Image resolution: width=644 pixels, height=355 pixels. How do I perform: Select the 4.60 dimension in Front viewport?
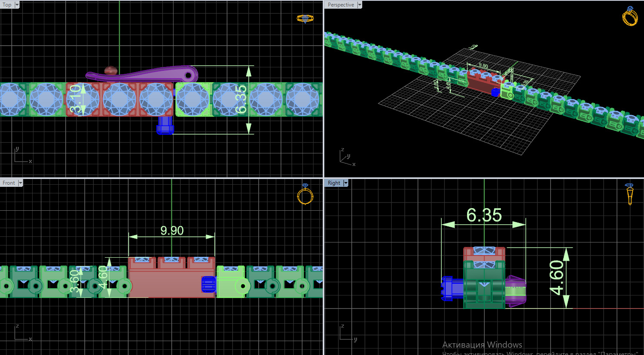coord(103,278)
